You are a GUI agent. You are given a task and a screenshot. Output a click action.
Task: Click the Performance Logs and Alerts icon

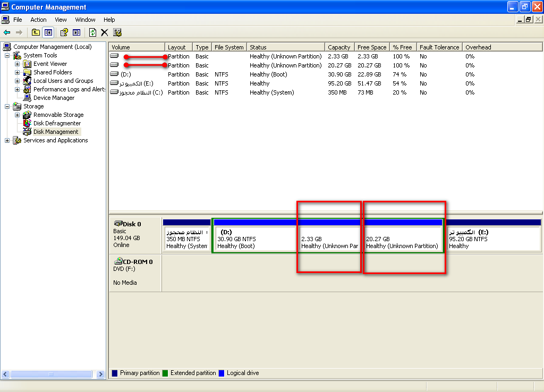(x=27, y=89)
